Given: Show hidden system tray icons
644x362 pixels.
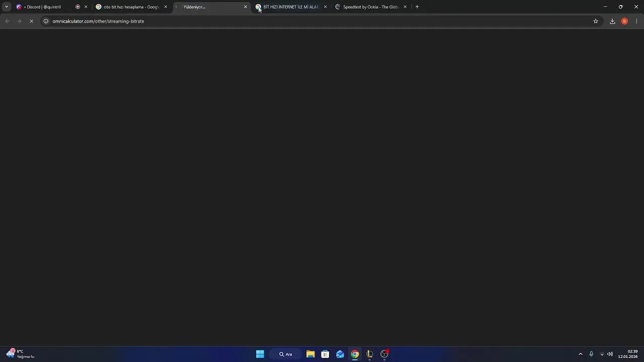Looking at the screenshot, I should (580, 354).
